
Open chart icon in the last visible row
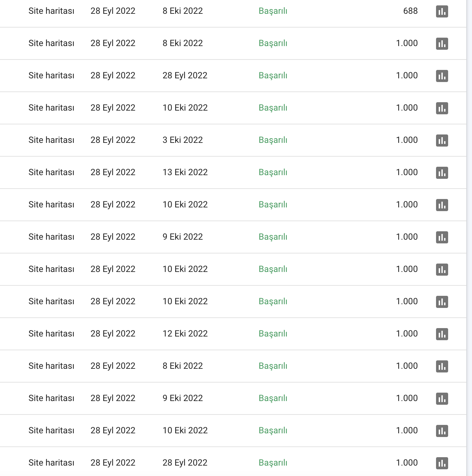442,463
